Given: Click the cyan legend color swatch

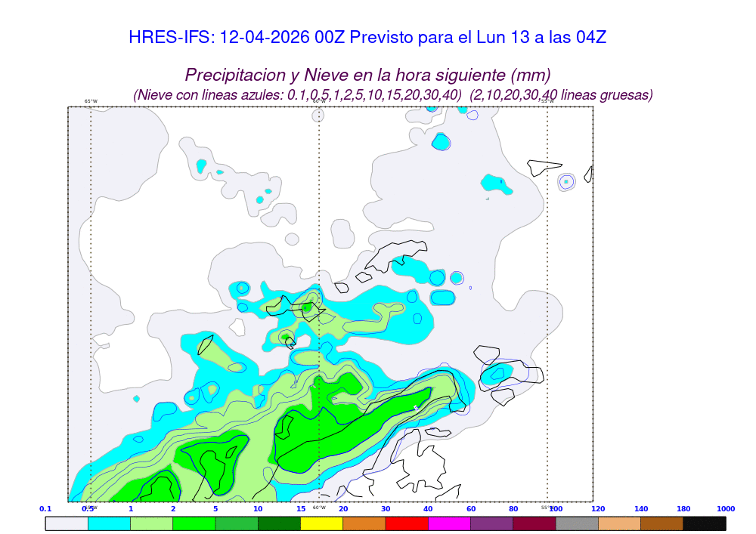Looking at the screenshot, I should point(109,523).
